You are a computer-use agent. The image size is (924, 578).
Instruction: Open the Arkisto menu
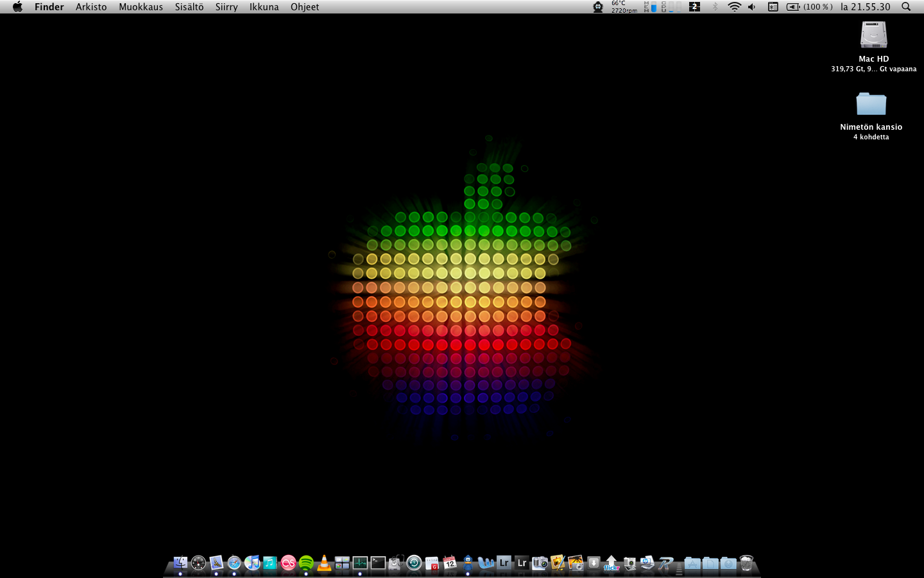[91, 6]
